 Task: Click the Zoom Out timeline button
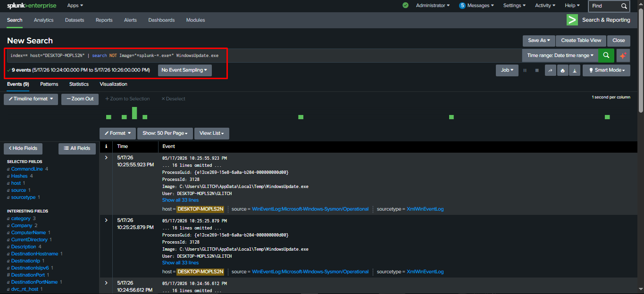pos(80,99)
